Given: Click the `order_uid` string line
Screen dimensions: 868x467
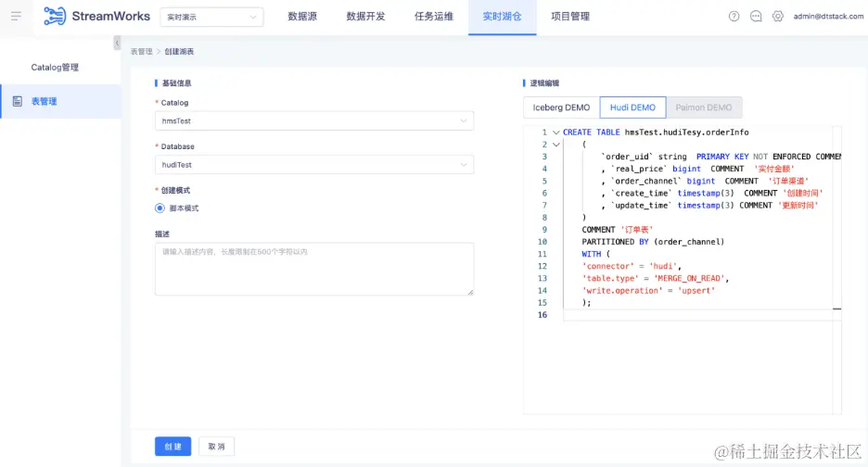Looking at the screenshot, I should [721, 157].
